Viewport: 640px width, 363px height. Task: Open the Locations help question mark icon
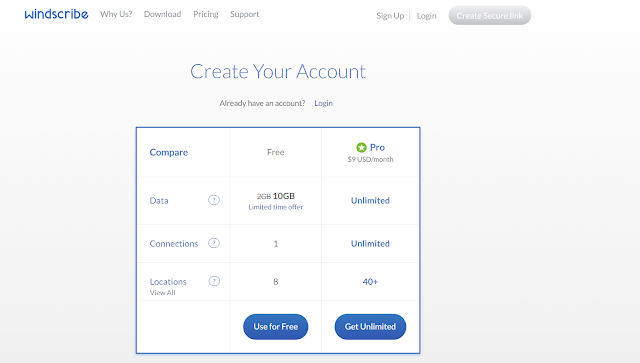tap(214, 281)
